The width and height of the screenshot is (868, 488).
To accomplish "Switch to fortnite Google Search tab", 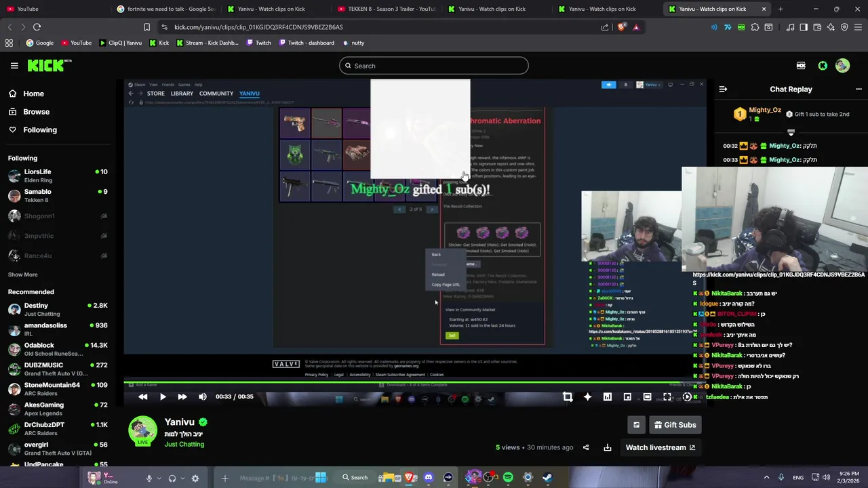I will [x=165, y=9].
